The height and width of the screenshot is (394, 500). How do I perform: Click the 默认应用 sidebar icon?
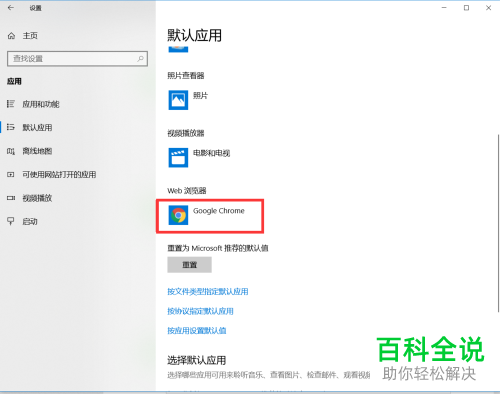point(11,127)
